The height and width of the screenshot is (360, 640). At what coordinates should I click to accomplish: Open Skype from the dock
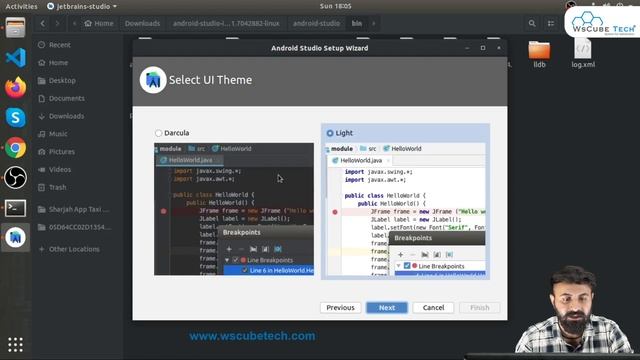click(16, 118)
